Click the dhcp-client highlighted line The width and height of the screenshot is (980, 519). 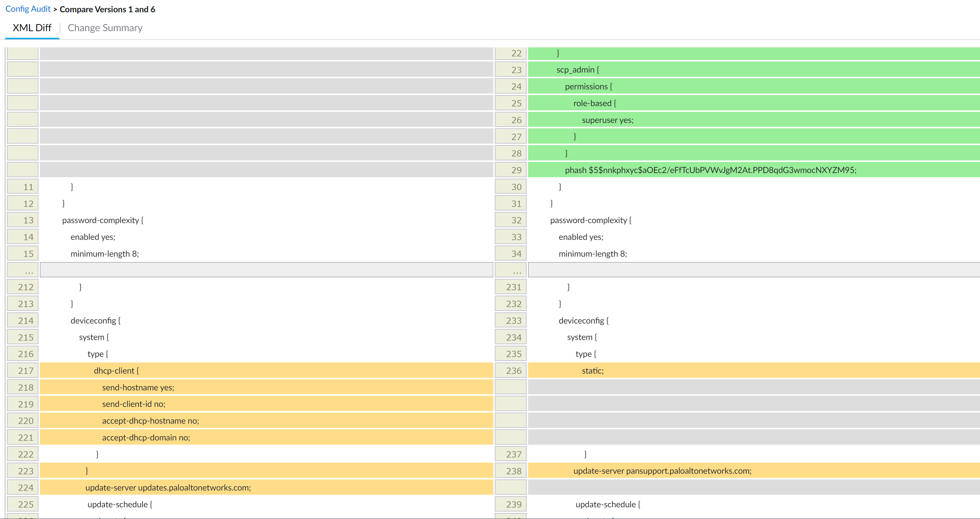pyautogui.click(x=116, y=371)
